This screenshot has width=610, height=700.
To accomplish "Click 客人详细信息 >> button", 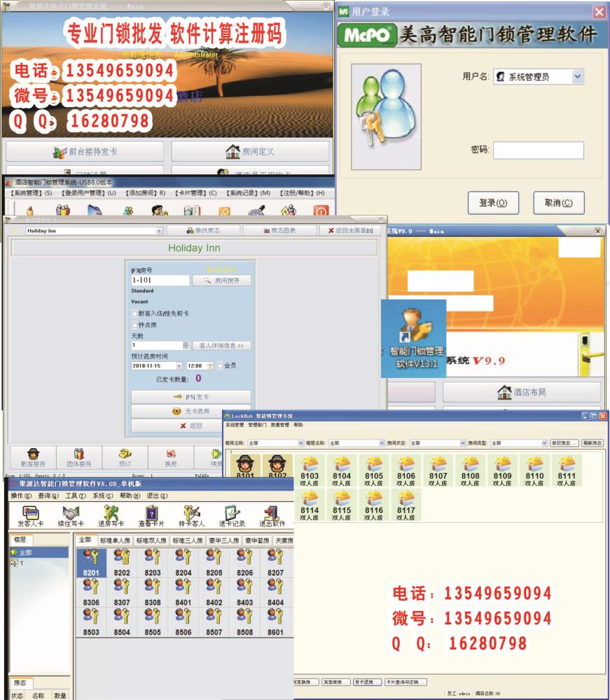I will (221, 346).
